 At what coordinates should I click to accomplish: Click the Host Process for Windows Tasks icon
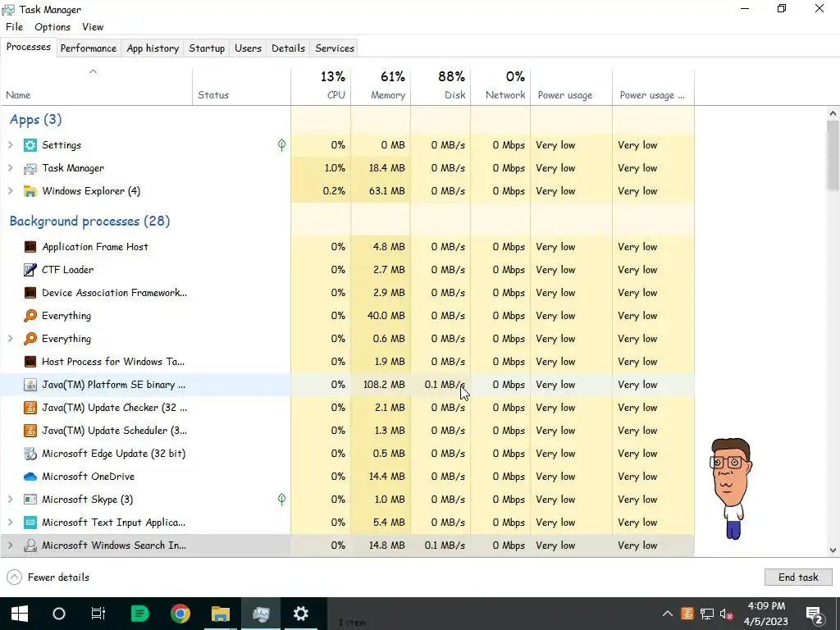point(30,362)
